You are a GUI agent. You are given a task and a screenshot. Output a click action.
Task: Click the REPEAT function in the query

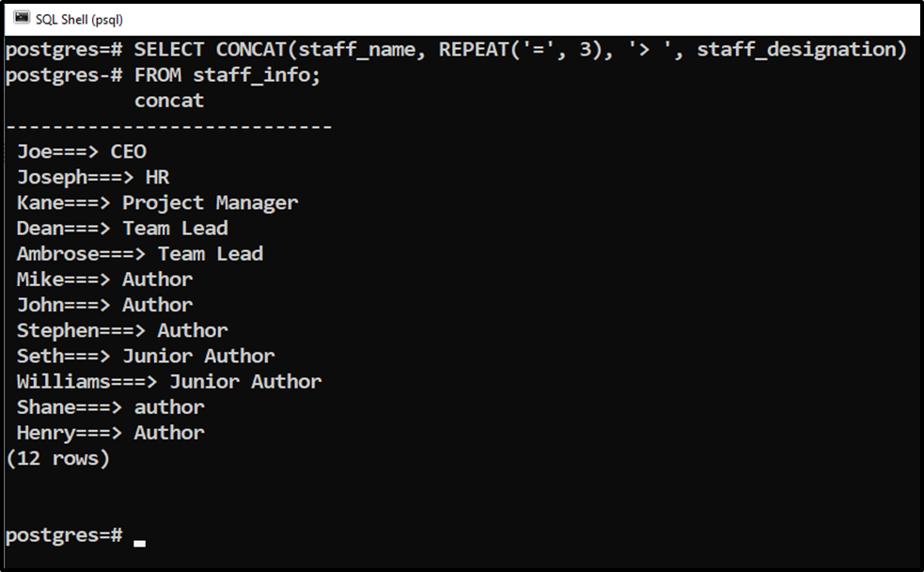pyautogui.click(x=474, y=50)
